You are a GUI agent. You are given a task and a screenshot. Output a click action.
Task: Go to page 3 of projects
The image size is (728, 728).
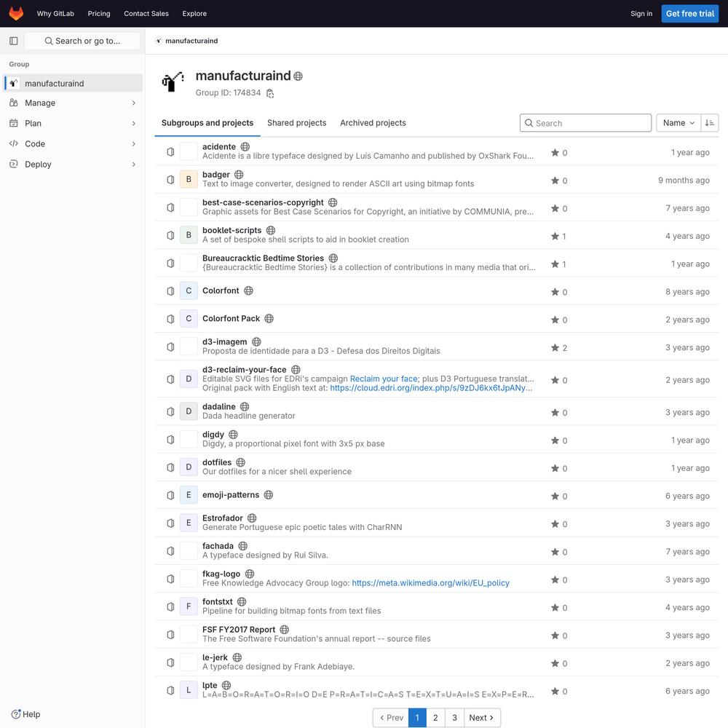(x=454, y=718)
